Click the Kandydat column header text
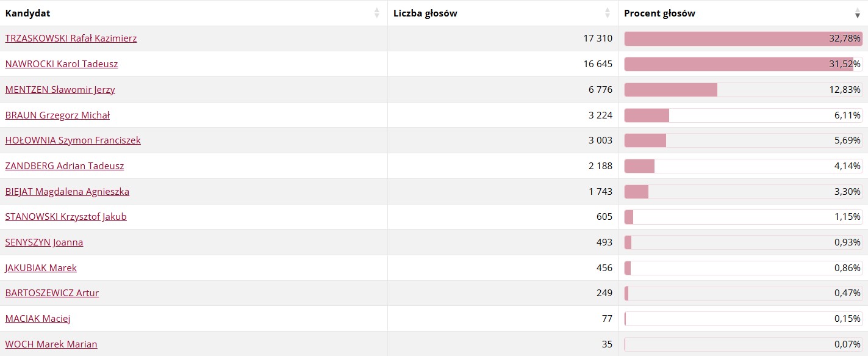The height and width of the screenshot is (356, 868). coord(27,13)
